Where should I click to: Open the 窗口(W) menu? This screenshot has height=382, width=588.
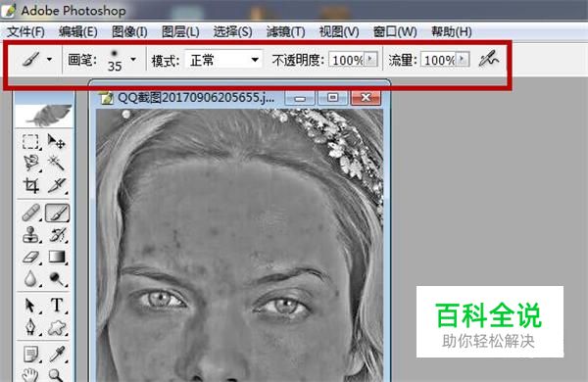pyautogui.click(x=395, y=32)
